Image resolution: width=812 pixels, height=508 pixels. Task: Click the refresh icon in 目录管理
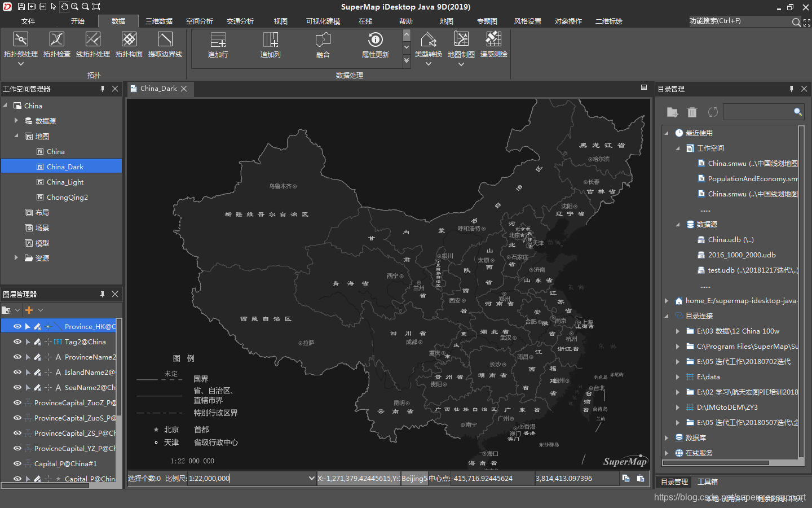(713, 112)
